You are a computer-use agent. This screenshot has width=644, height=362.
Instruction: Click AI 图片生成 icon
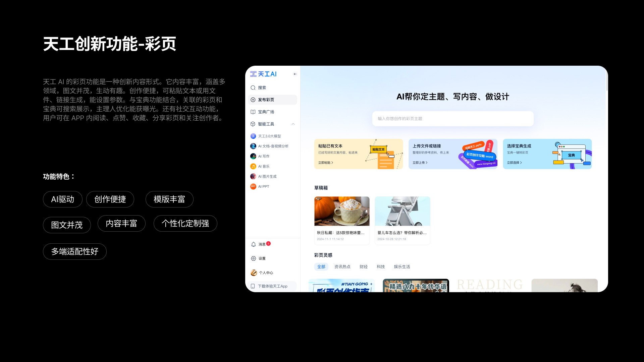pyautogui.click(x=253, y=176)
